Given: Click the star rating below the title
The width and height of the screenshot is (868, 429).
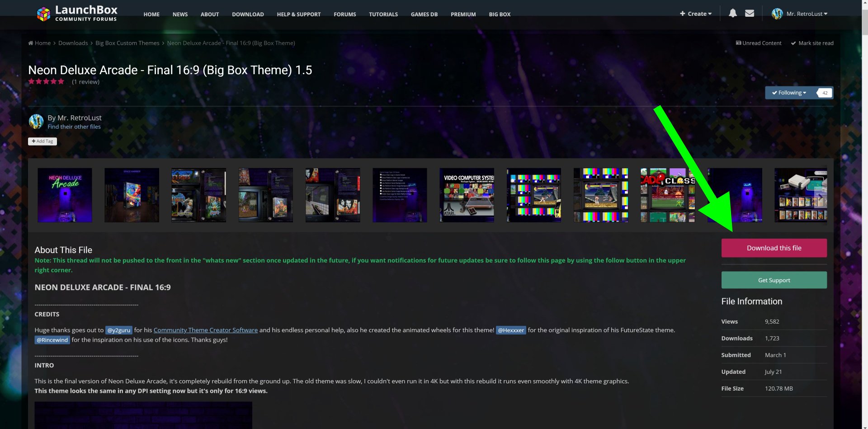Looking at the screenshot, I should [x=46, y=81].
